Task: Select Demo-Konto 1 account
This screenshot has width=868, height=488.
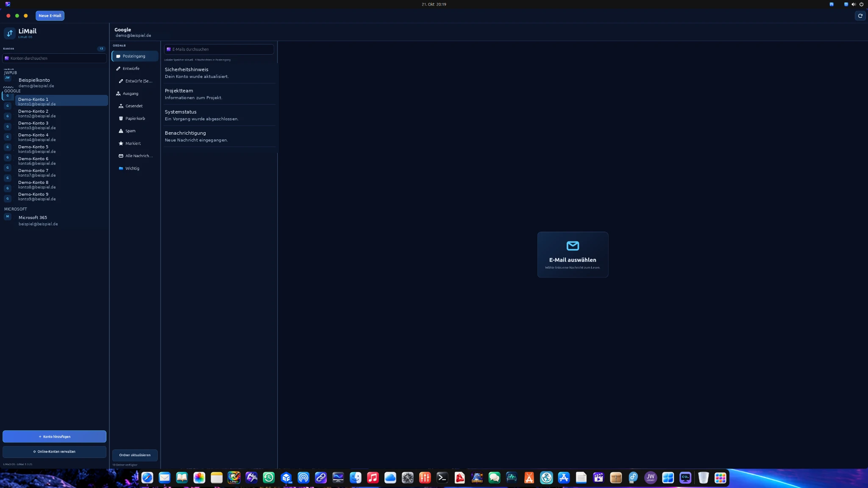Action: point(61,101)
